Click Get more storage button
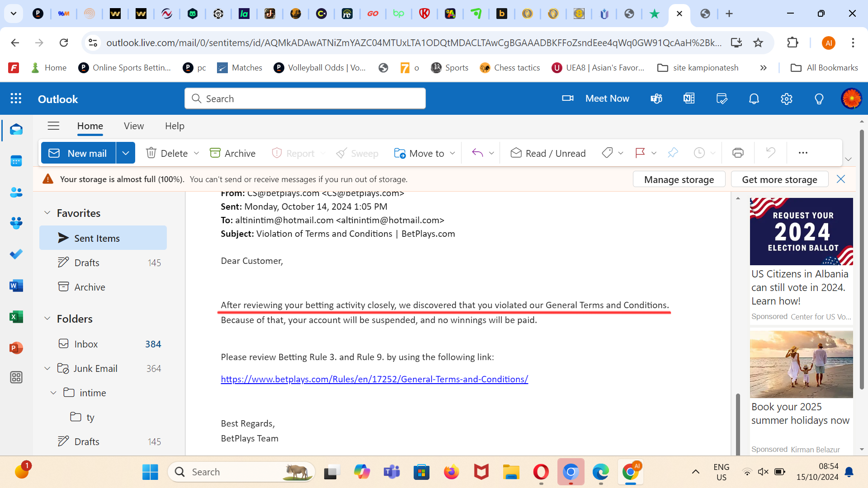The image size is (868, 488). (x=779, y=179)
